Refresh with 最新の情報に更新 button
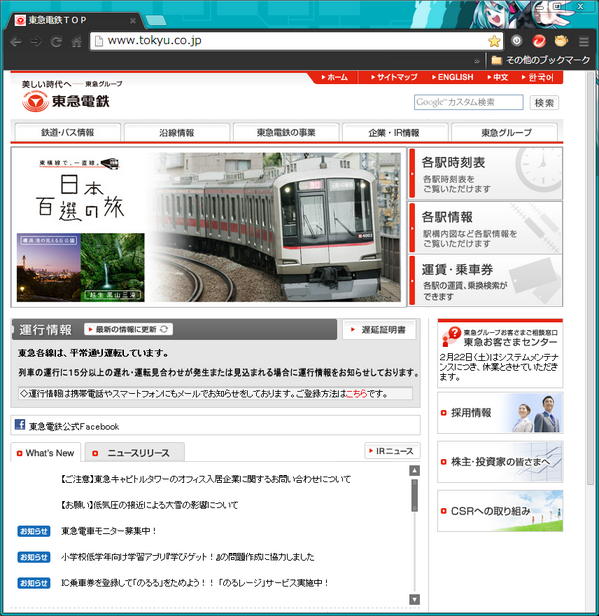599x616 pixels. point(128,329)
